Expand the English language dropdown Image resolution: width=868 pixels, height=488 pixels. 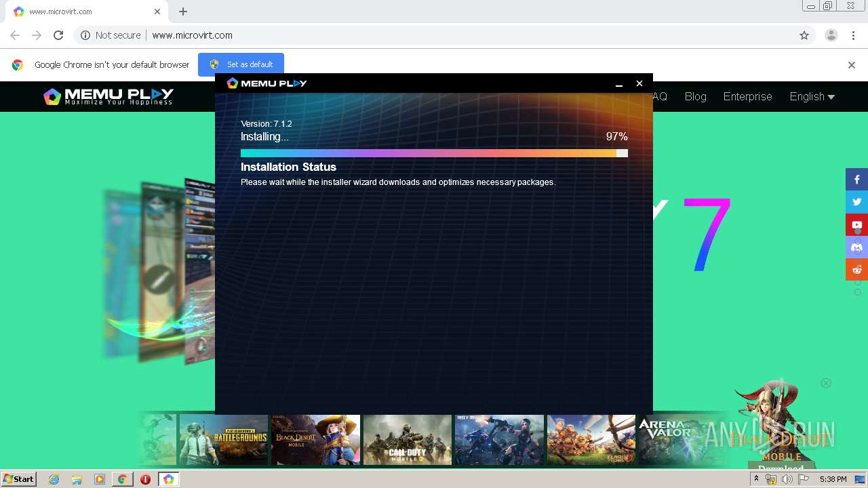pyautogui.click(x=812, y=96)
